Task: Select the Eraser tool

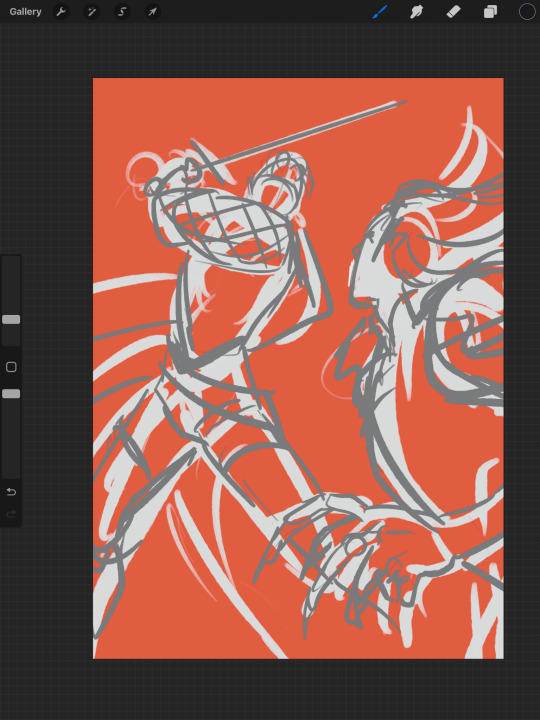Action: pyautogui.click(x=453, y=11)
